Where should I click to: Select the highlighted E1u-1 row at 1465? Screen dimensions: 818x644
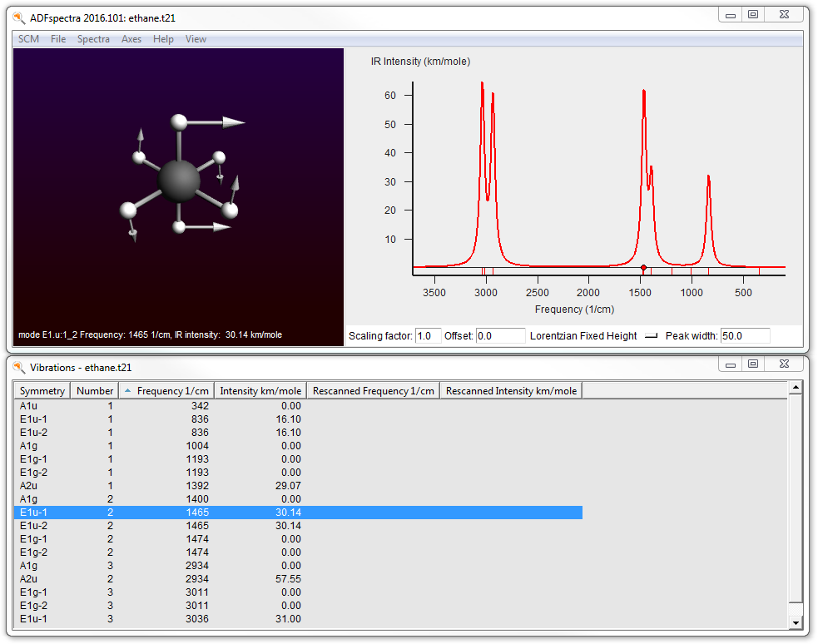point(298,513)
